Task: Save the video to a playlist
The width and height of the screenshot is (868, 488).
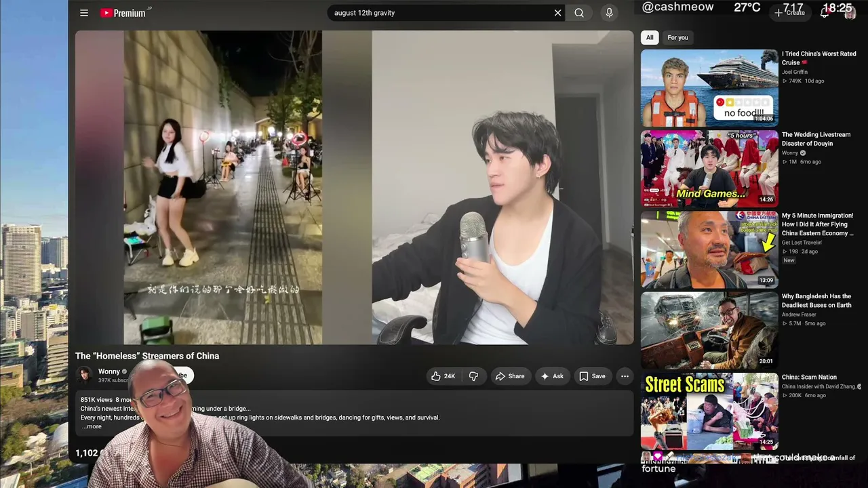Action: tap(592, 376)
